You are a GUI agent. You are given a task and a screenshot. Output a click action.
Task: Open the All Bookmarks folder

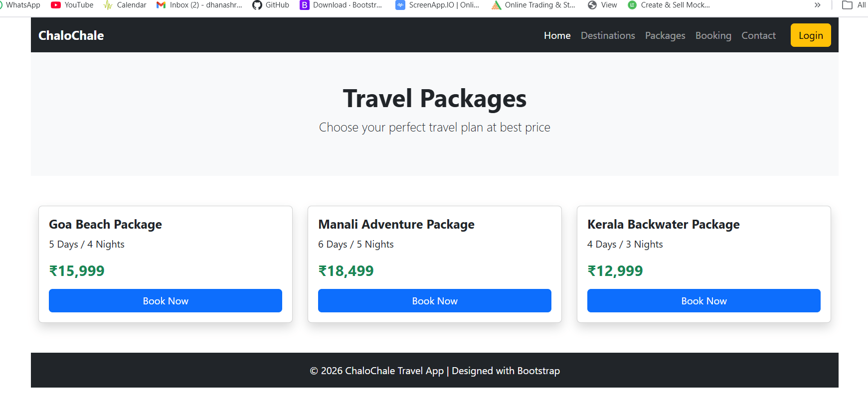[x=854, y=5]
